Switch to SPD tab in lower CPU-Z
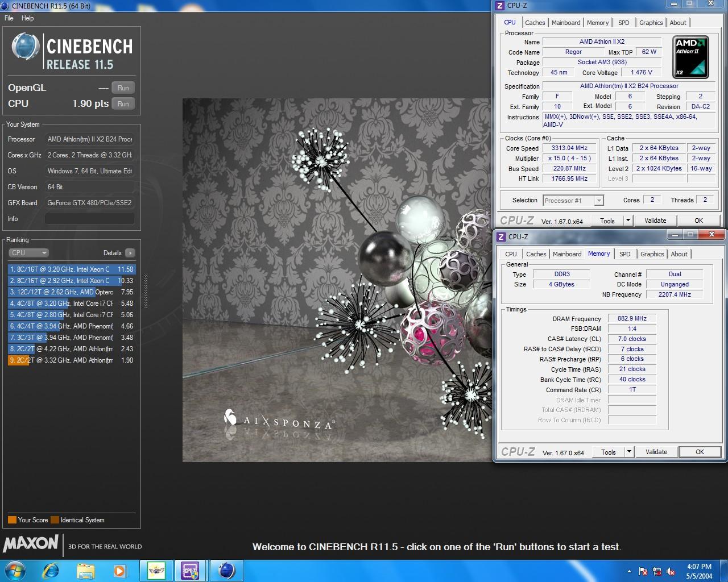 click(x=625, y=254)
